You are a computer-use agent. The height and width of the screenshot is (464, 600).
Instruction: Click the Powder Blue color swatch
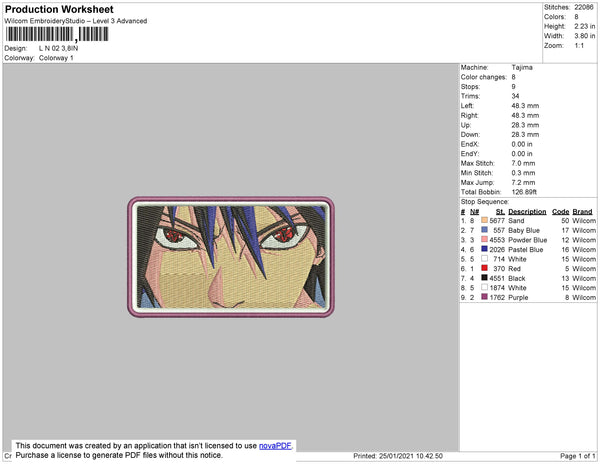pyautogui.click(x=484, y=239)
